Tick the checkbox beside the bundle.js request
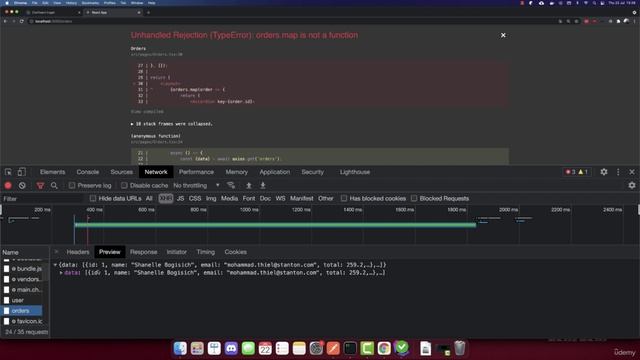640x360 pixels. pyautogui.click(x=7, y=269)
